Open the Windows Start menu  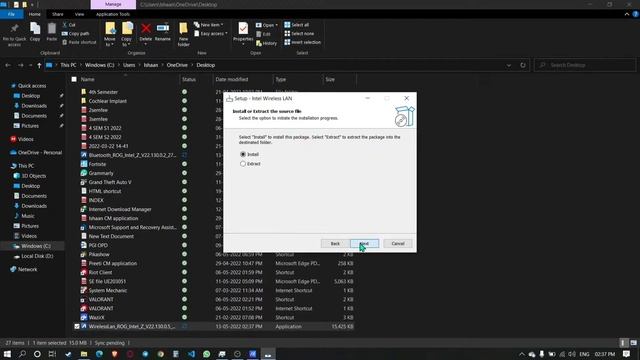pyautogui.click(x=7, y=354)
